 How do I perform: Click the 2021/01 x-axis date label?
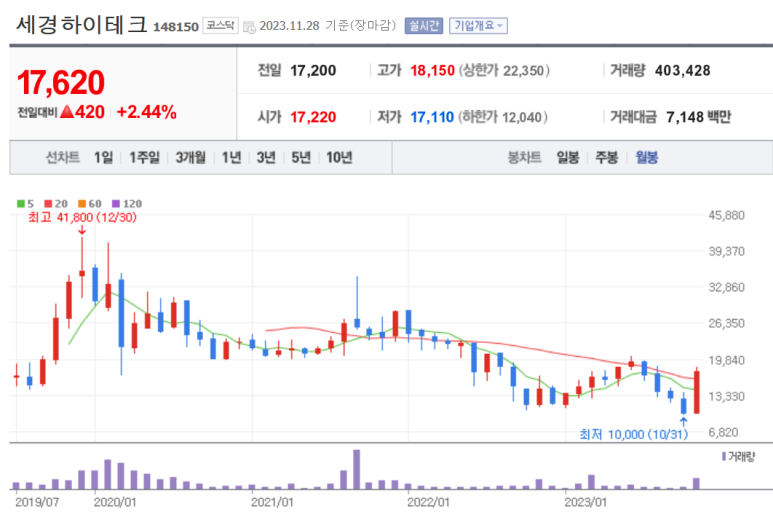[272, 502]
